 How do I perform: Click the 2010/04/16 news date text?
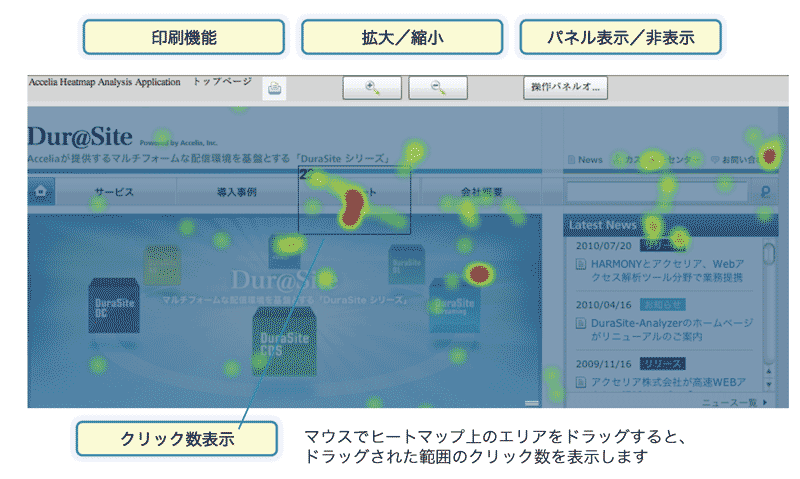(x=604, y=305)
